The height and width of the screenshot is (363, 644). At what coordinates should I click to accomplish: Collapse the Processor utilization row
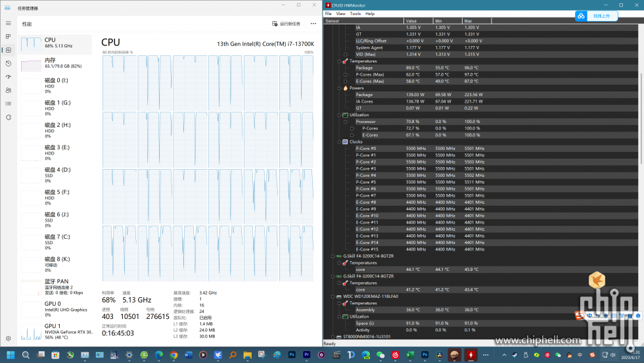pos(346,122)
